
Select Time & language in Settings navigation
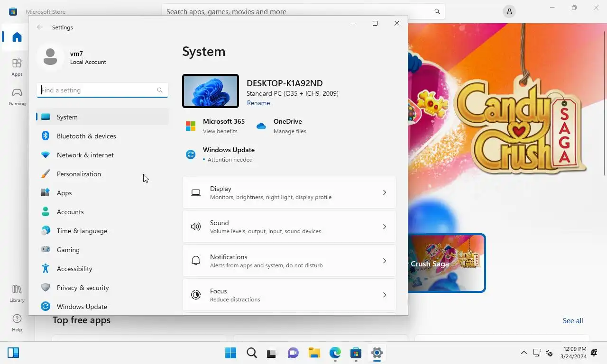coord(102,231)
